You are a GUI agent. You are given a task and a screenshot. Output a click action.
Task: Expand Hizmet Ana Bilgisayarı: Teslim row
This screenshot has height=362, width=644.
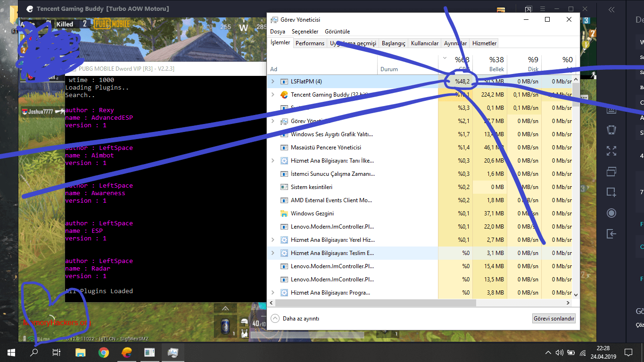(x=272, y=253)
